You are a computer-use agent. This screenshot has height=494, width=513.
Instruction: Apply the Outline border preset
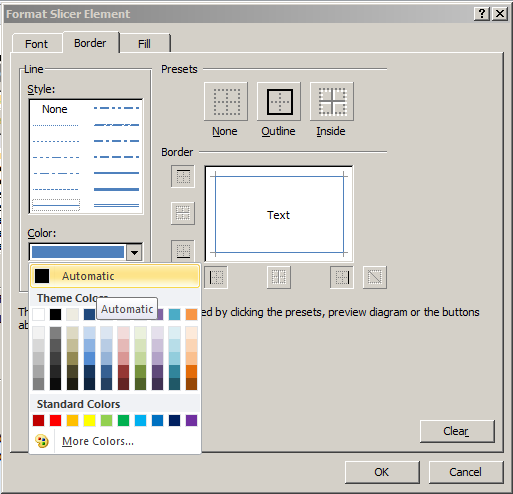point(279,101)
